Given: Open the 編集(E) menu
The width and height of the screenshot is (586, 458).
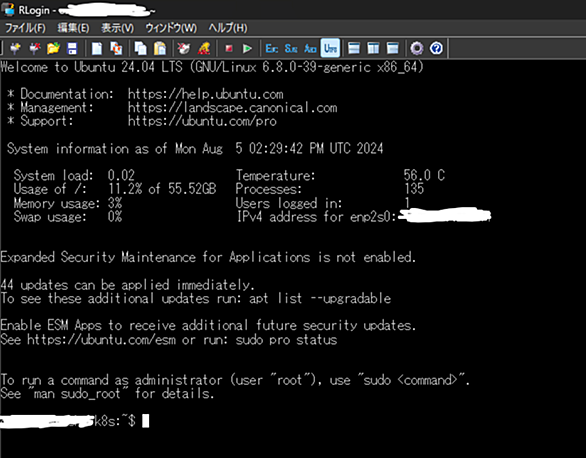Looking at the screenshot, I should click(x=73, y=28).
